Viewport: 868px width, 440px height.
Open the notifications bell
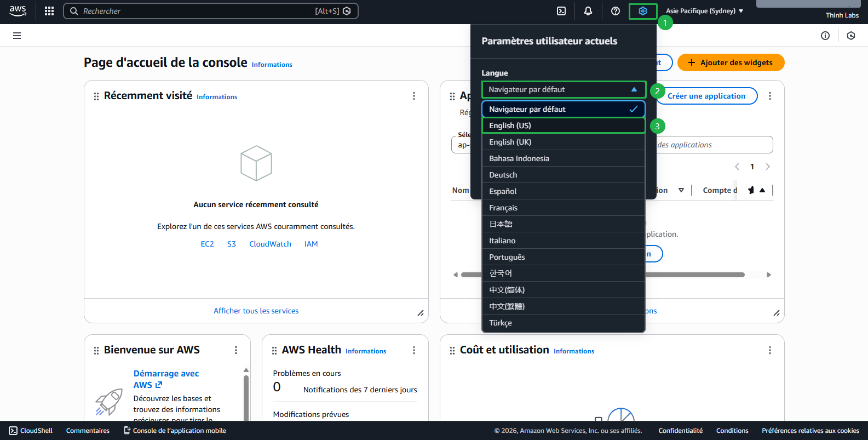tap(588, 11)
